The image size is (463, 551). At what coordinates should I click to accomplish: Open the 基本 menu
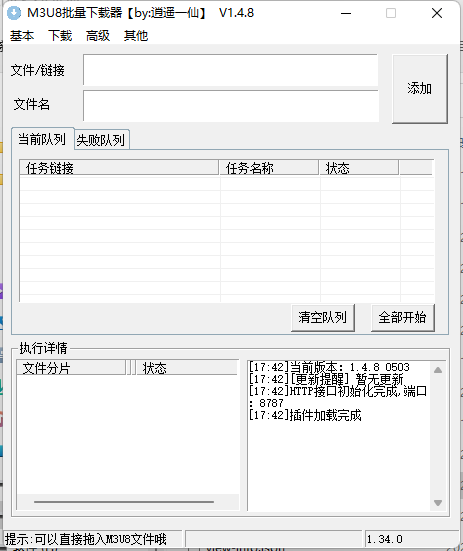click(x=22, y=36)
